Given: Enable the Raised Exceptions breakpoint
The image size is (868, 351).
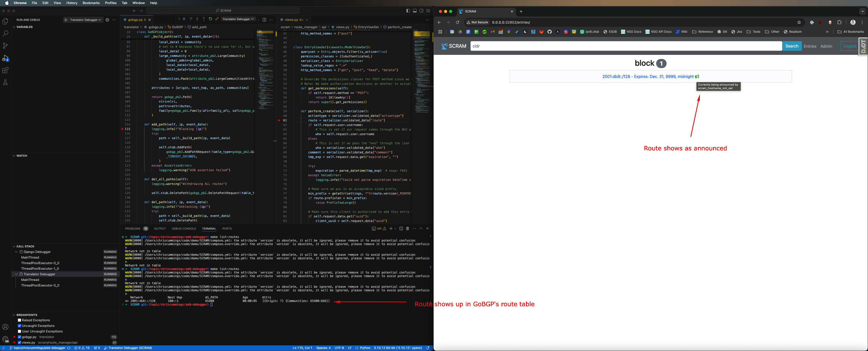Looking at the screenshot, I should [x=20, y=320].
